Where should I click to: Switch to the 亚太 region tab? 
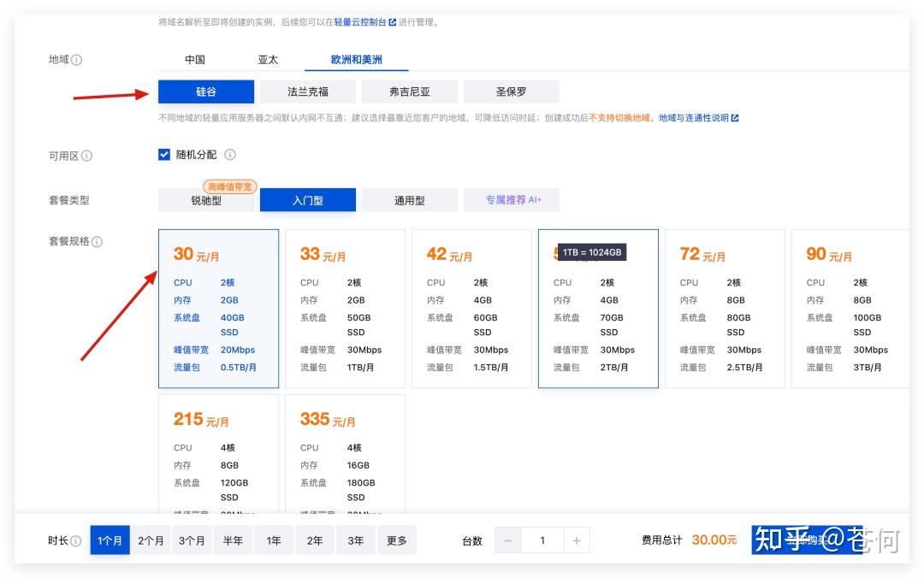268,60
